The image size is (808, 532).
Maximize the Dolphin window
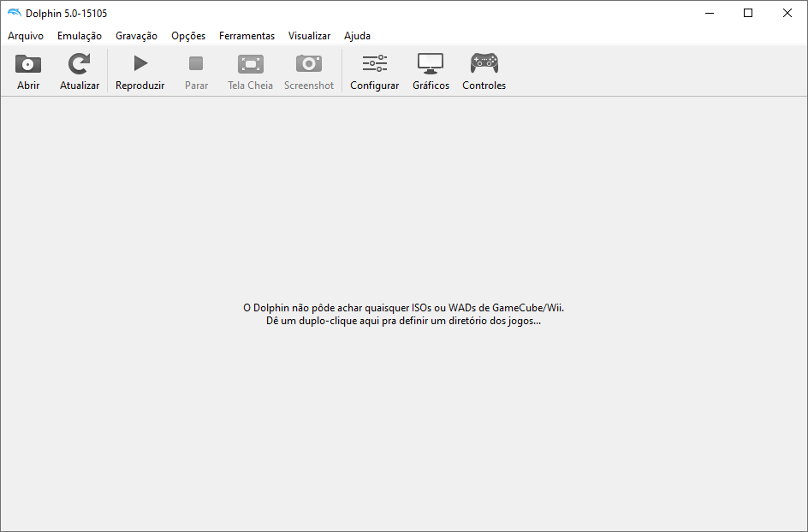click(748, 13)
